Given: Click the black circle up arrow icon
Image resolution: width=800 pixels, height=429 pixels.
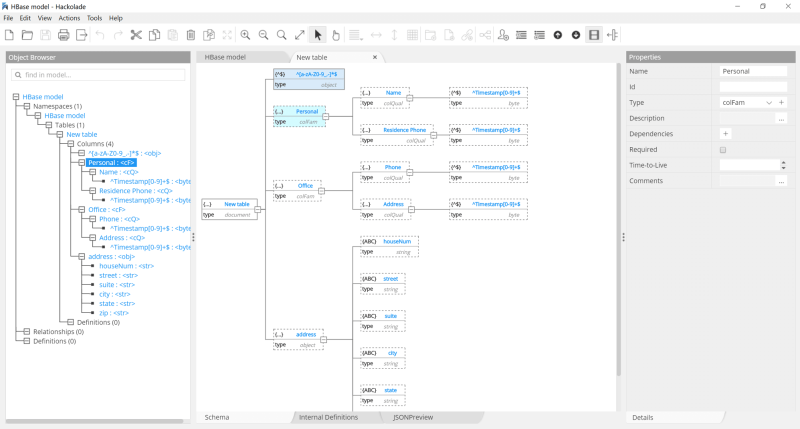Looking at the screenshot, I should click(558, 35).
